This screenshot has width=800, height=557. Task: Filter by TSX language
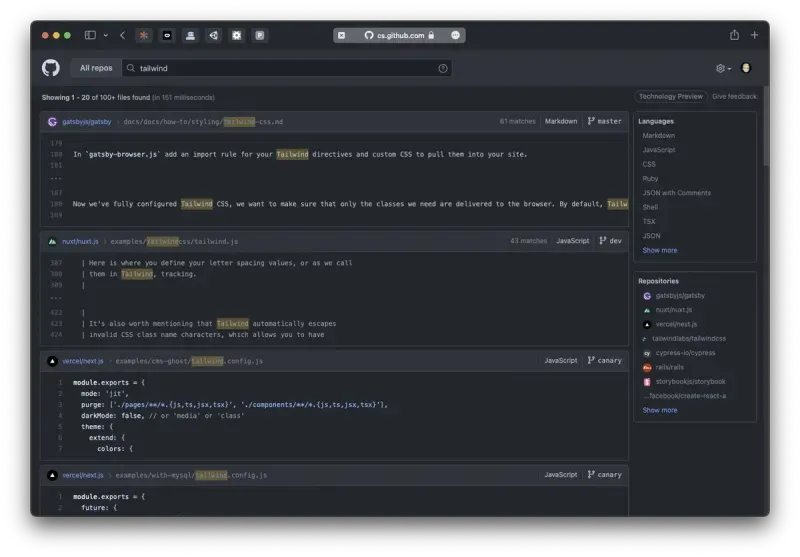point(648,221)
